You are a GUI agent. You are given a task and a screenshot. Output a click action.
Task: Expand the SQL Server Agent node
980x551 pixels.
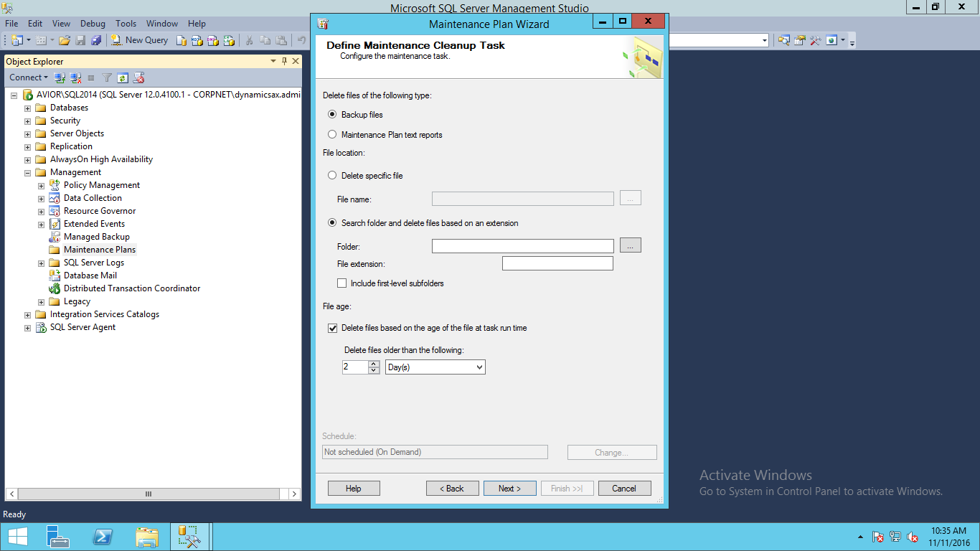28,328
